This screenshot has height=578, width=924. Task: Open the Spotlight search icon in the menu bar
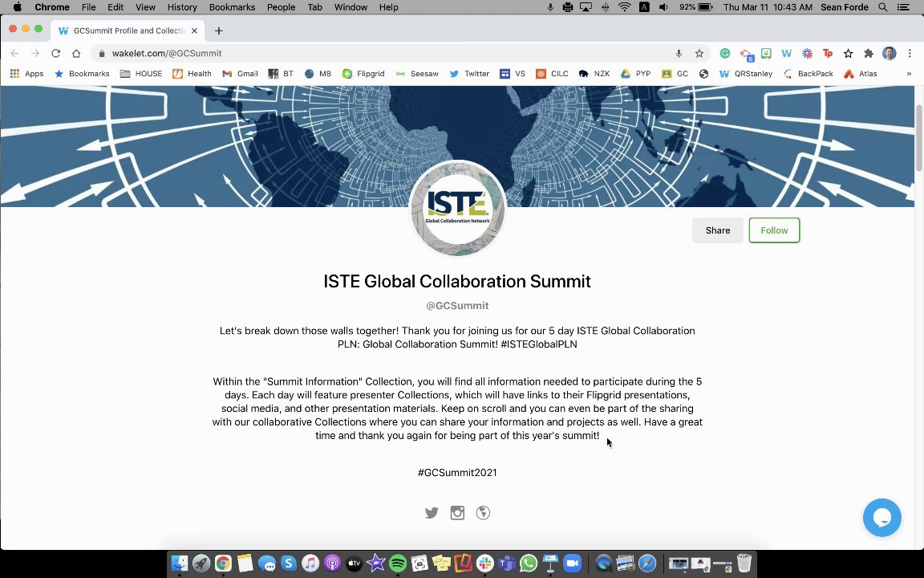pos(883,7)
